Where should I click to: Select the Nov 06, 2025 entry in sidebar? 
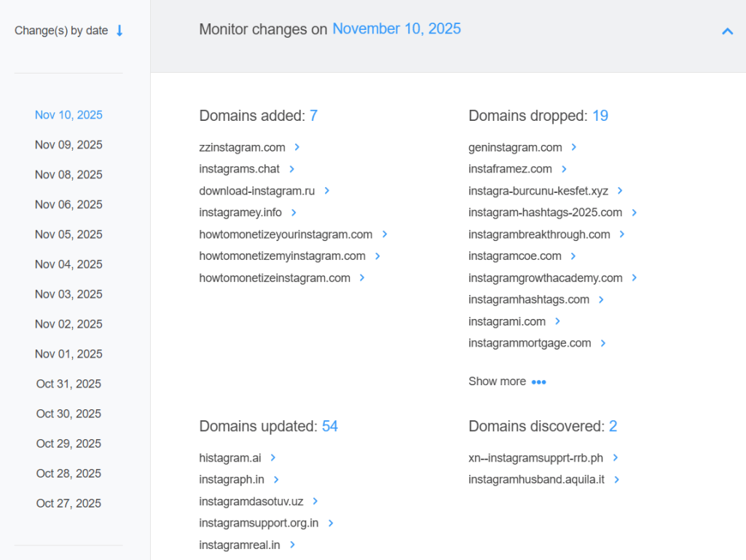point(68,205)
